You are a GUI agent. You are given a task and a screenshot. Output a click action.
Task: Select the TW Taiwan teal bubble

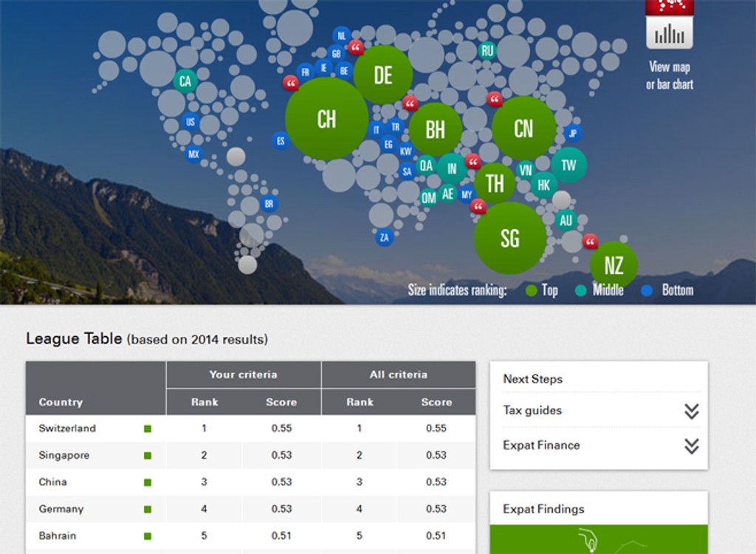568,165
